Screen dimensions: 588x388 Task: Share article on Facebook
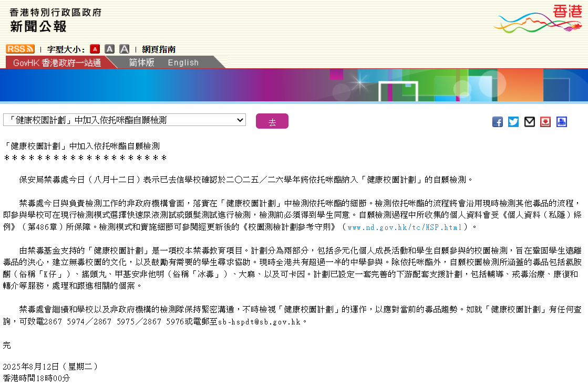[497, 122]
